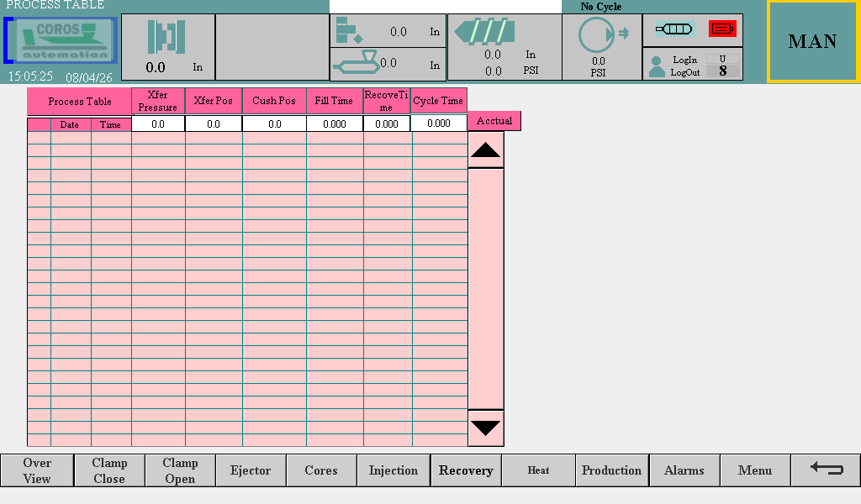This screenshot has width=861, height=504.
Task: Click the heater band status icon
Action: pos(674,29)
